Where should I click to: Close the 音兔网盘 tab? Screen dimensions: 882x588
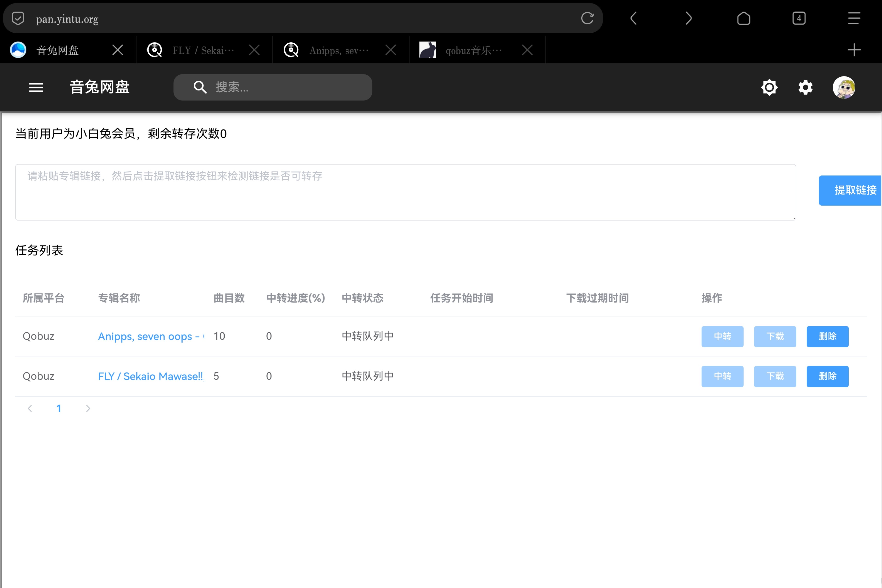[118, 50]
